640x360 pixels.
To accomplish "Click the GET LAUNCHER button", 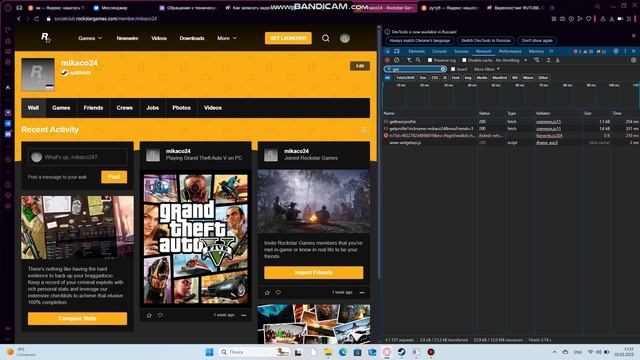I will click(x=288, y=38).
